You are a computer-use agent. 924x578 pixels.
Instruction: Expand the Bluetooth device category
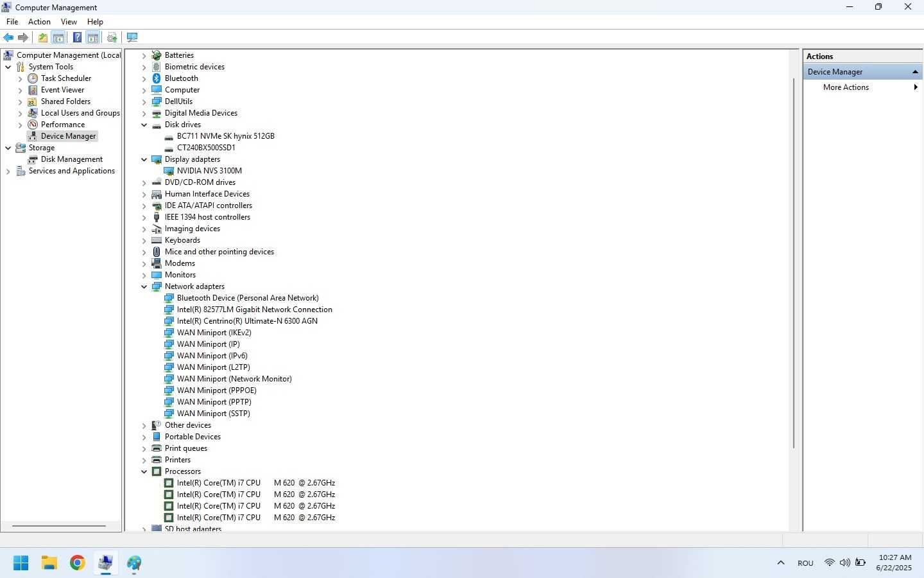click(144, 79)
